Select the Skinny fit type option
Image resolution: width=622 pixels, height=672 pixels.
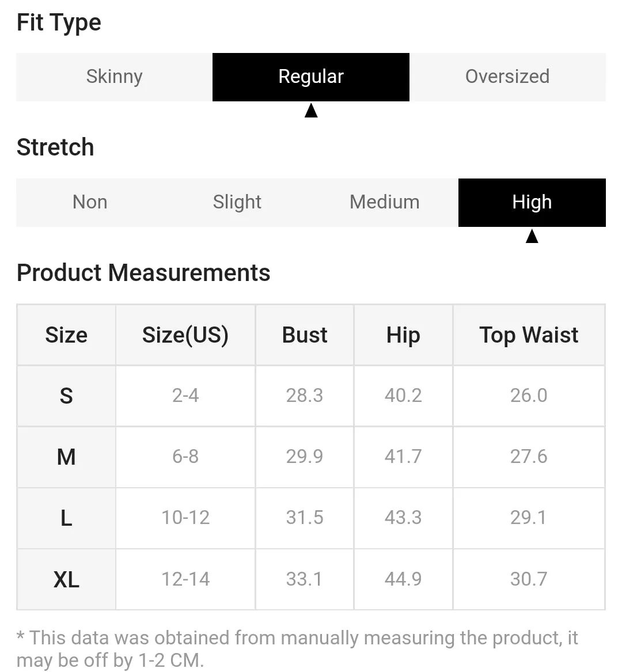115,77
